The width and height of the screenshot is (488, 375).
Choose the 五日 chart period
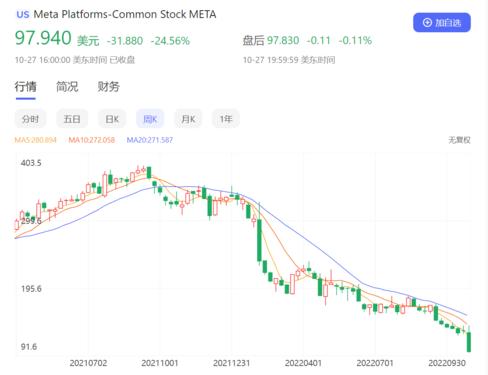pos(72,119)
